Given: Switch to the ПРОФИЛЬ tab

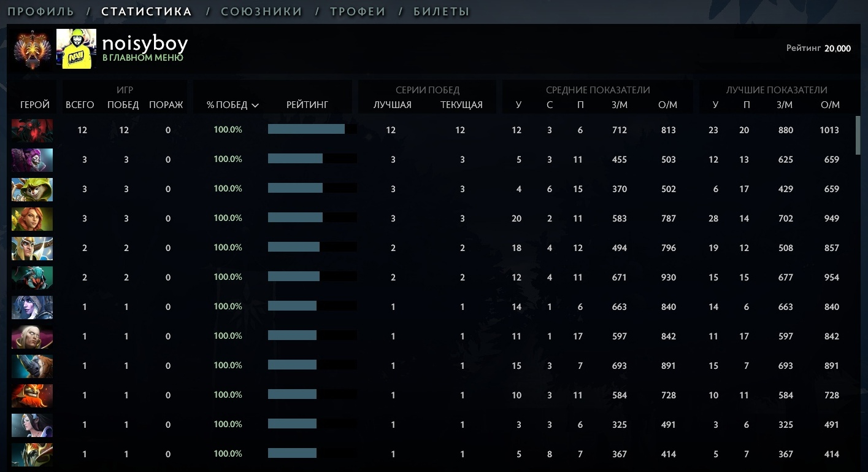Looking at the screenshot, I should pos(40,12).
